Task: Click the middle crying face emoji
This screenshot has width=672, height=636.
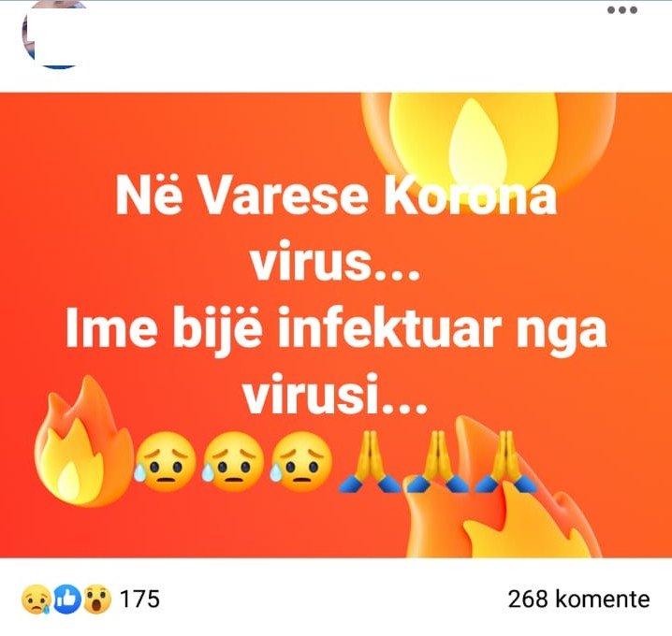Action: (233, 462)
